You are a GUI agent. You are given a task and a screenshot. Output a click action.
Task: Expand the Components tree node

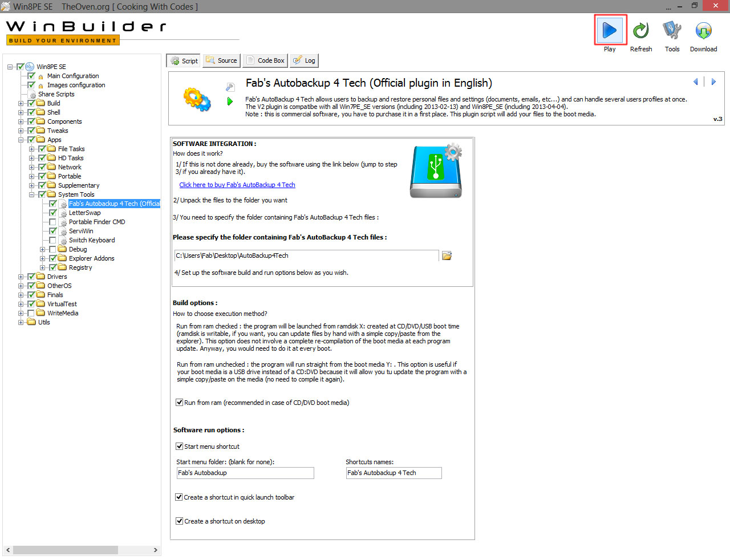click(21, 121)
